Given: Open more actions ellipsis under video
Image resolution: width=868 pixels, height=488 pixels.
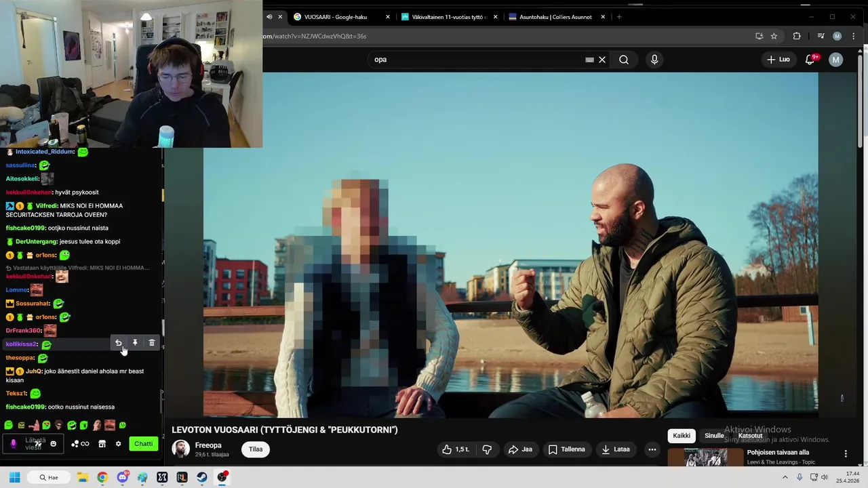Looking at the screenshot, I should 652,449.
